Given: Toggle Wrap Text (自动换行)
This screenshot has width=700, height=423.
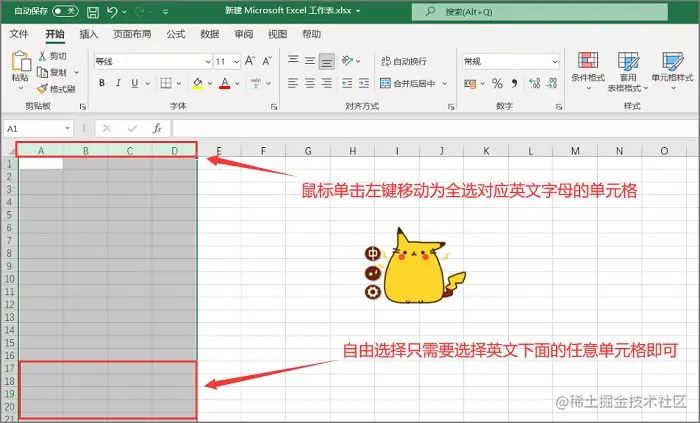Looking at the screenshot, I should point(404,61).
